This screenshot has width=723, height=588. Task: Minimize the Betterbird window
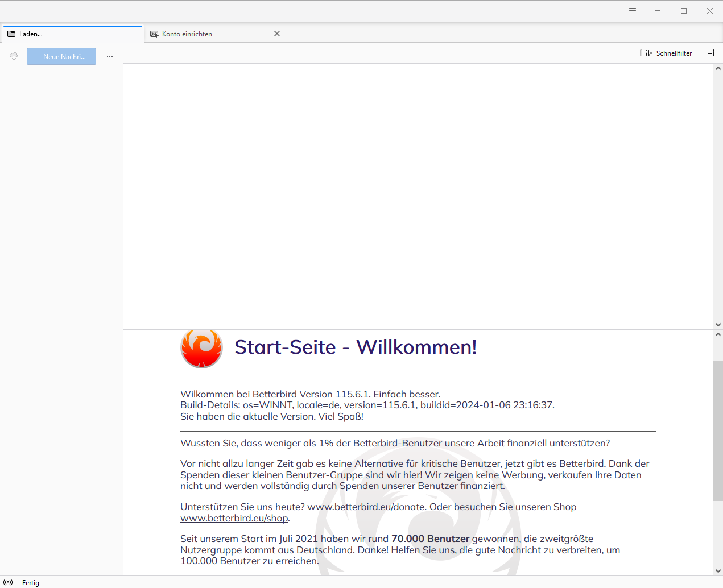pyautogui.click(x=658, y=11)
